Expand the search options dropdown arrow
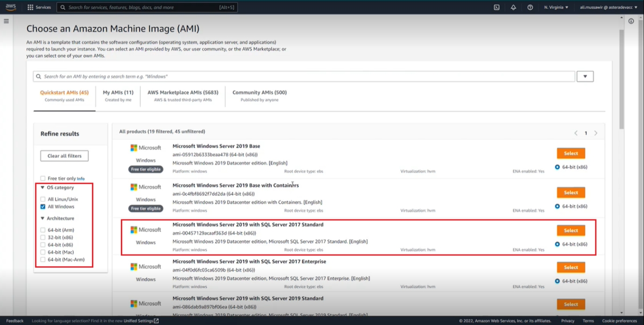644x325 pixels. point(585,77)
